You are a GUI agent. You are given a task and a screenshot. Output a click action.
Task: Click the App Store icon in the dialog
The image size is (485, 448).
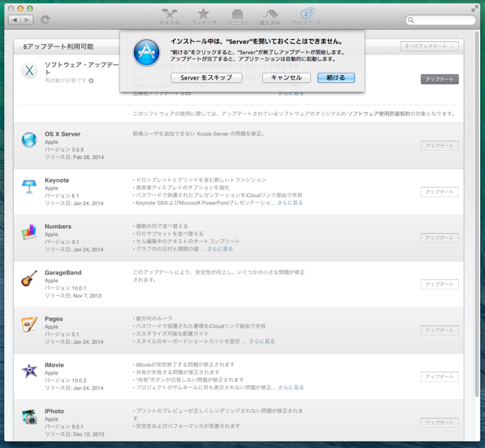pyautogui.click(x=147, y=52)
